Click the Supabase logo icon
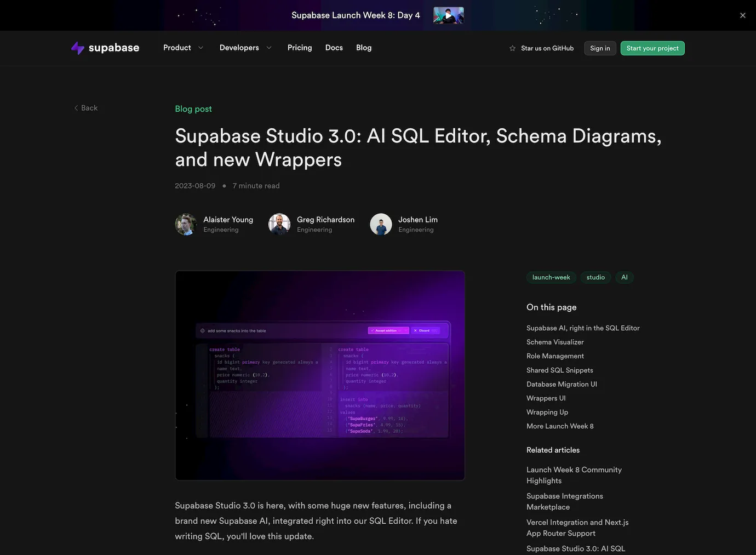 [78, 48]
